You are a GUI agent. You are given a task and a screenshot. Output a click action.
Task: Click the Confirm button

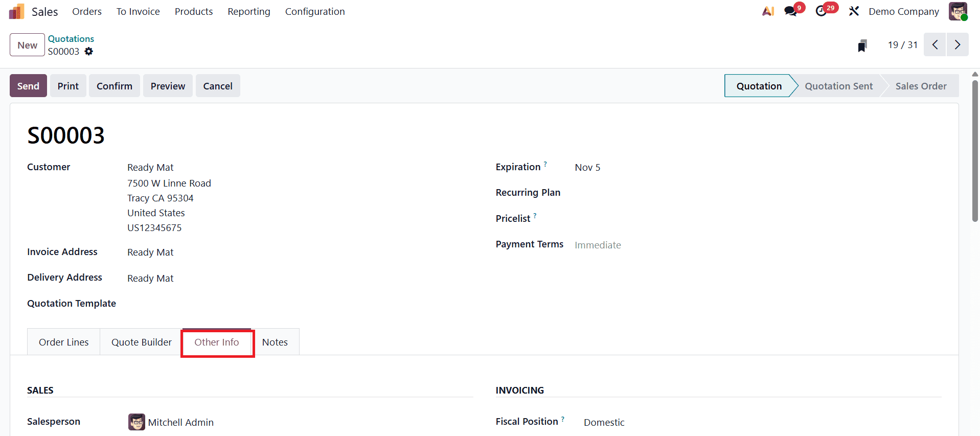115,86
